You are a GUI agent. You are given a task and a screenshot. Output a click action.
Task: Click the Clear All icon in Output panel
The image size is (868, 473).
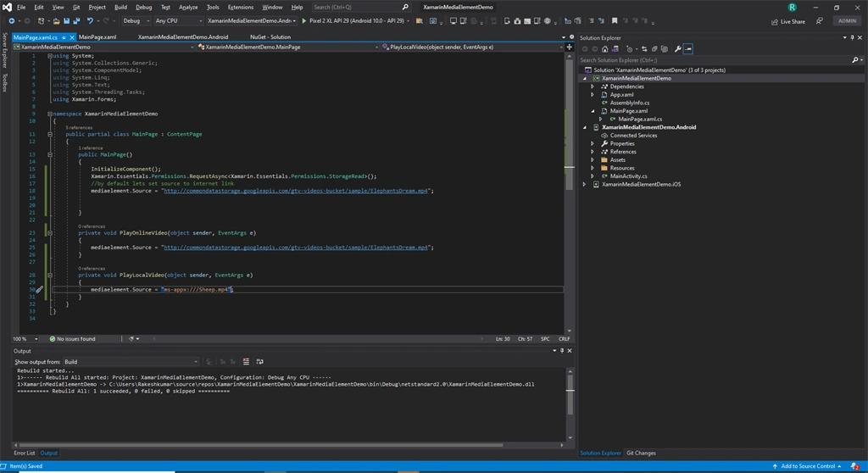pos(246,362)
